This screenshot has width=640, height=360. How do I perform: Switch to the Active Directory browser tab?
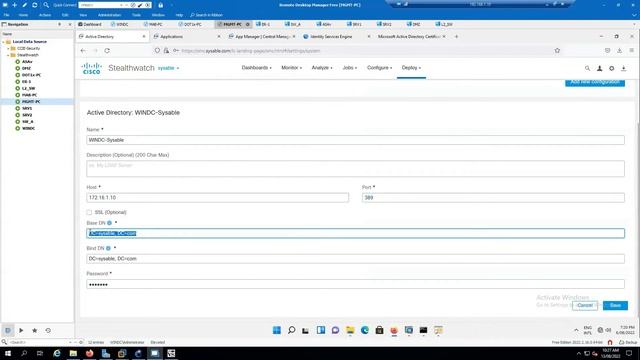112,36
